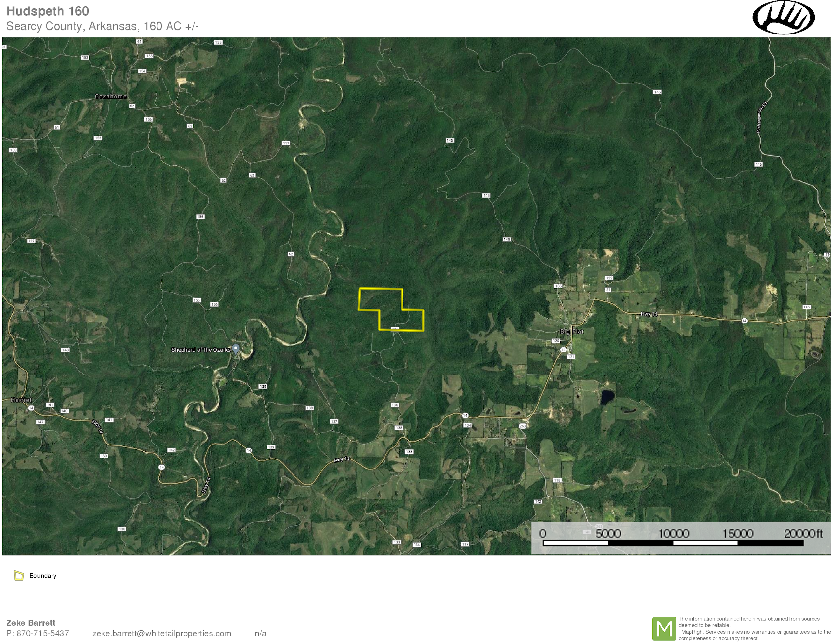Click the Push Mountain Rd label
The height and width of the screenshot is (644, 833).
point(761,117)
